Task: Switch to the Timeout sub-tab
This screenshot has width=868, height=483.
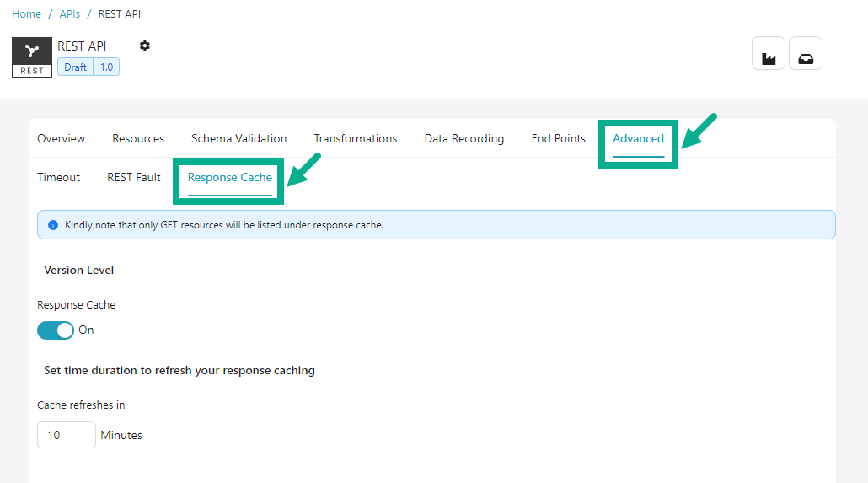Action: click(x=59, y=177)
